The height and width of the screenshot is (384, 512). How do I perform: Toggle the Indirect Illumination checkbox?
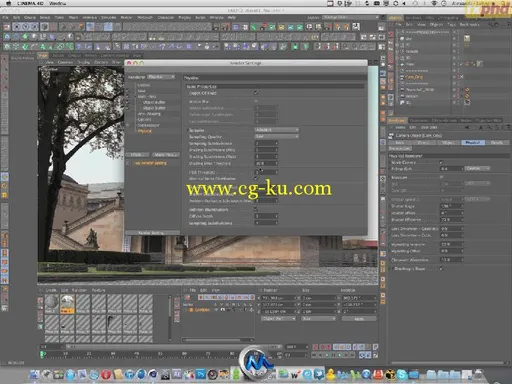click(256, 209)
